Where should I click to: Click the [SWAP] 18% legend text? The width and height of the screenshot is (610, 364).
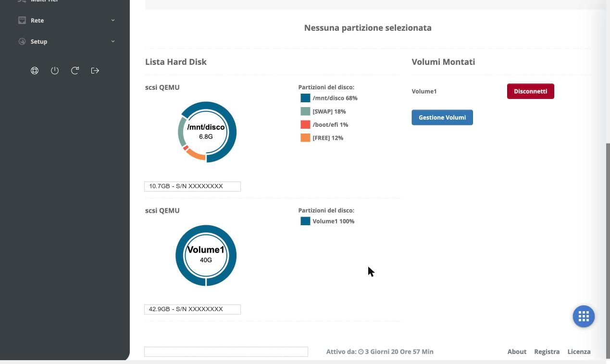(329, 111)
